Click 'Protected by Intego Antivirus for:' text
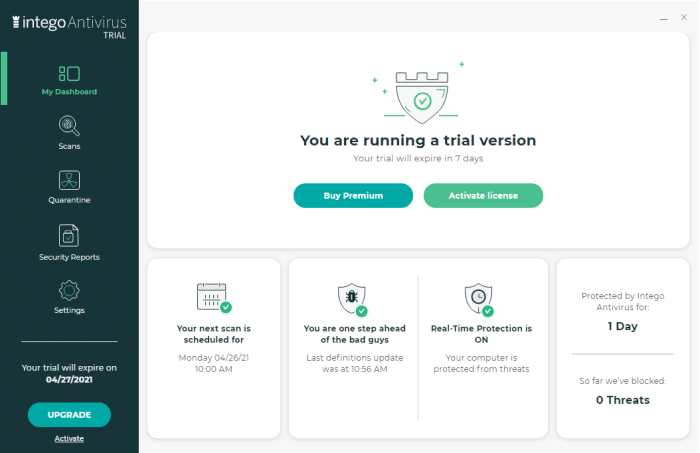The image size is (700, 453). [x=623, y=301]
